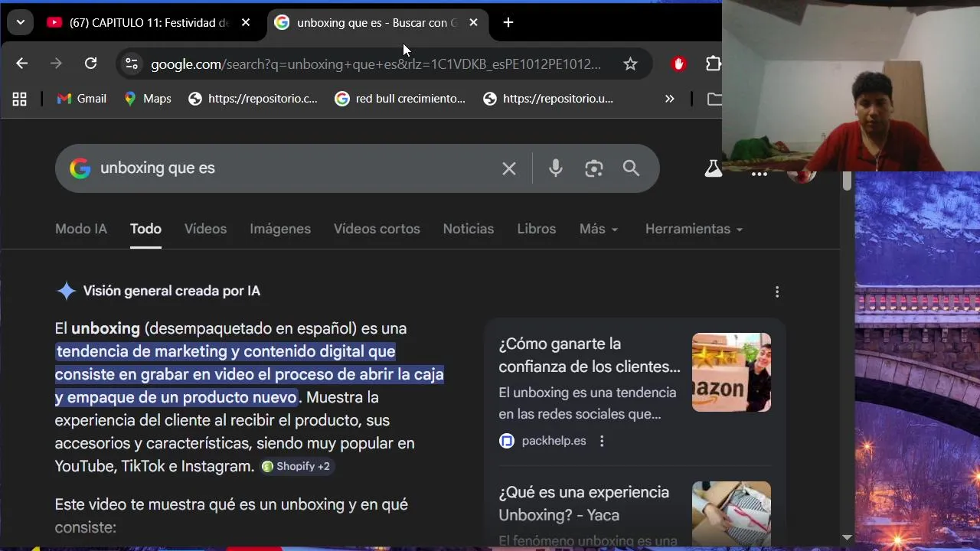The width and height of the screenshot is (980, 551).
Task: Reload the current page
Action: [x=90, y=64]
